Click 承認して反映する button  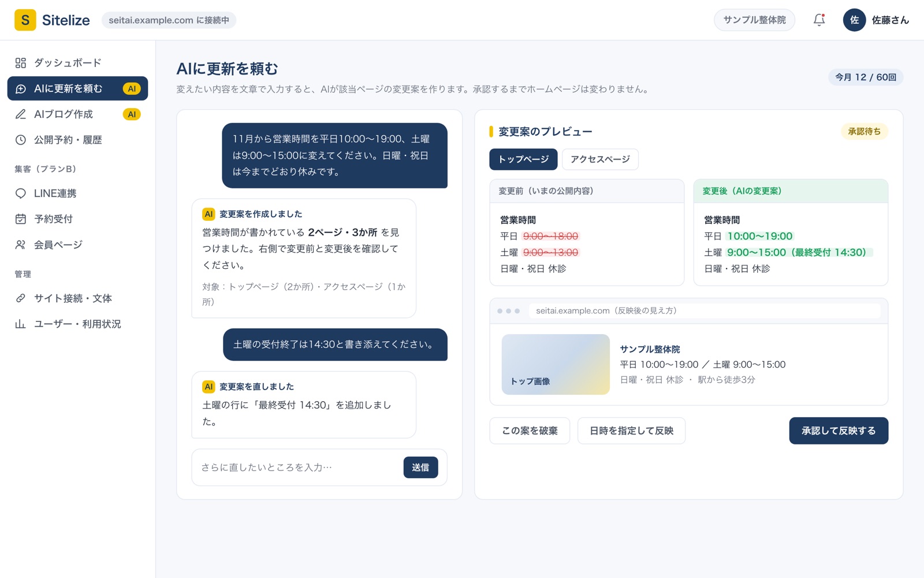coord(839,431)
